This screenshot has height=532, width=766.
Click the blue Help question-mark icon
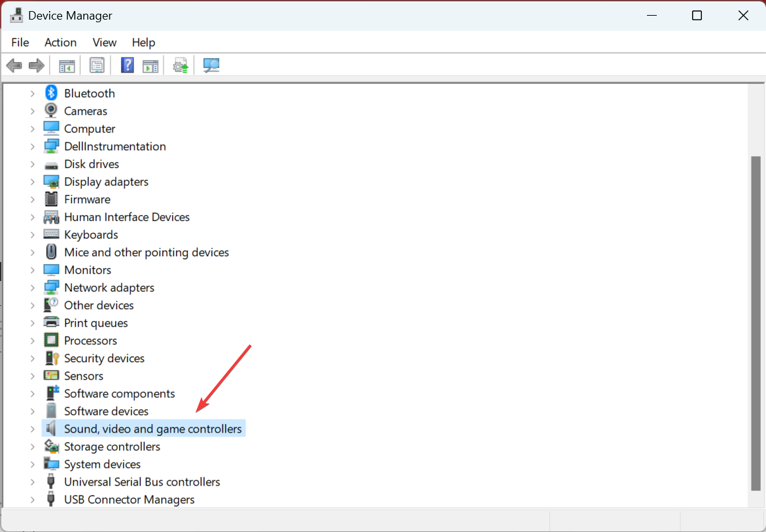point(127,65)
